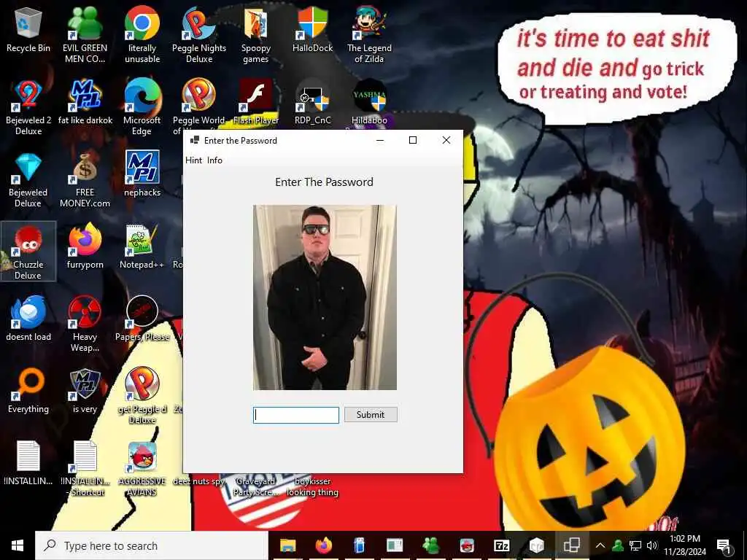Open the volume control in tray
The width and height of the screenshot is (747, 560).
[652, 545]
